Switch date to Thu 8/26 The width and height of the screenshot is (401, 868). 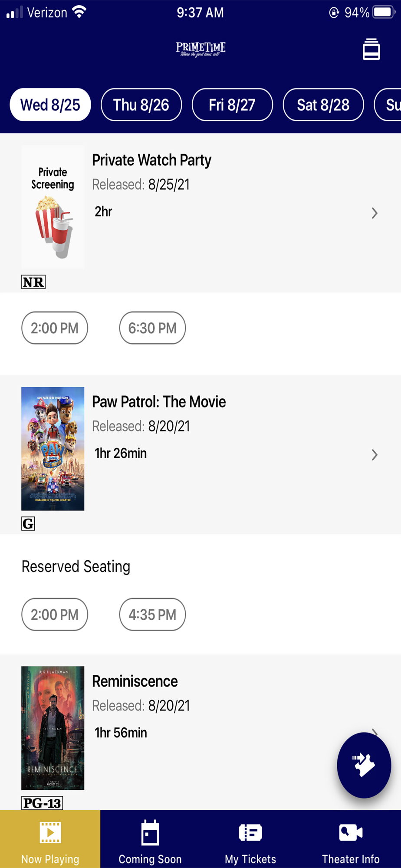[141, 105]
